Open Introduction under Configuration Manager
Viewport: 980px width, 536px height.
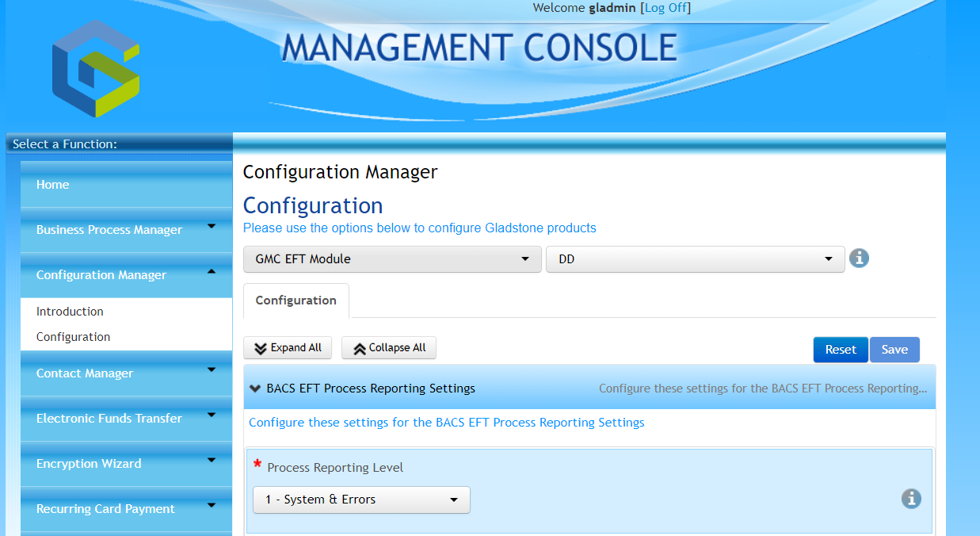(x=70, y=312)
